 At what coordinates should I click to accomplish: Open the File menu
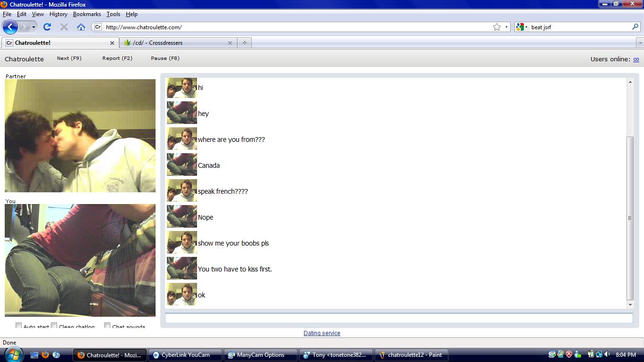coord(7,14)
